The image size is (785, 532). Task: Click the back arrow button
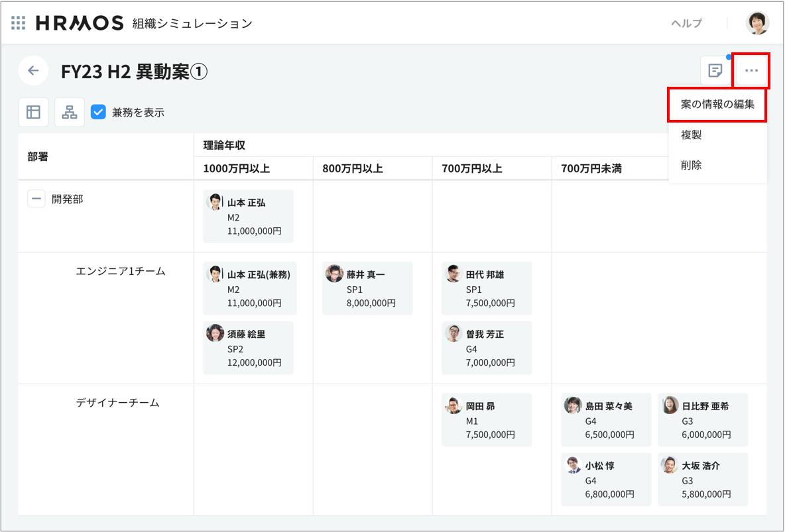pyautogui.click(x=33, y=71)
